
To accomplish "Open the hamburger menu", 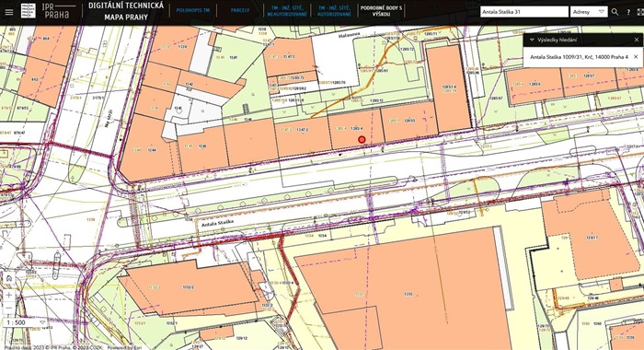I will [8, 12].
